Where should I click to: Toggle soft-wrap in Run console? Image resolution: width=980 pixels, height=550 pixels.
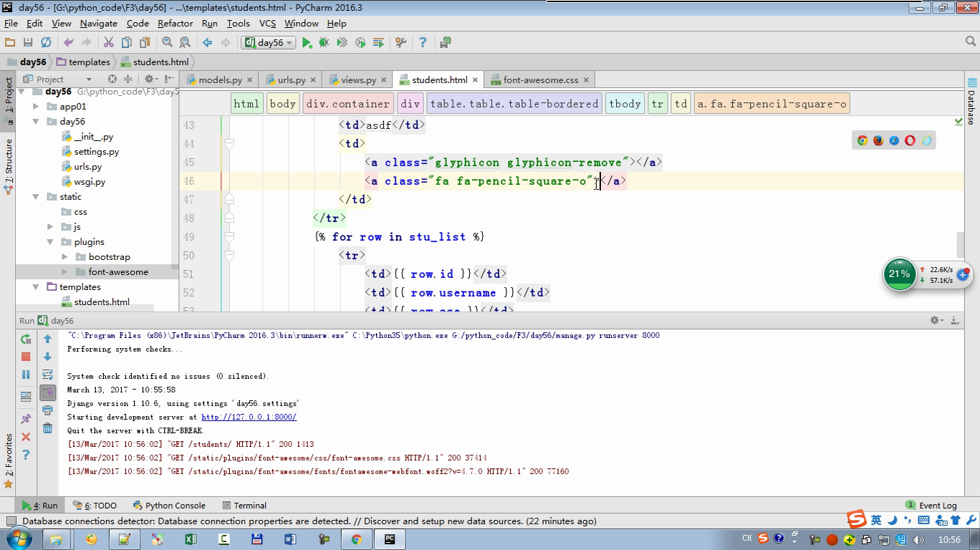pyautogui.click(x=47, y=375)
